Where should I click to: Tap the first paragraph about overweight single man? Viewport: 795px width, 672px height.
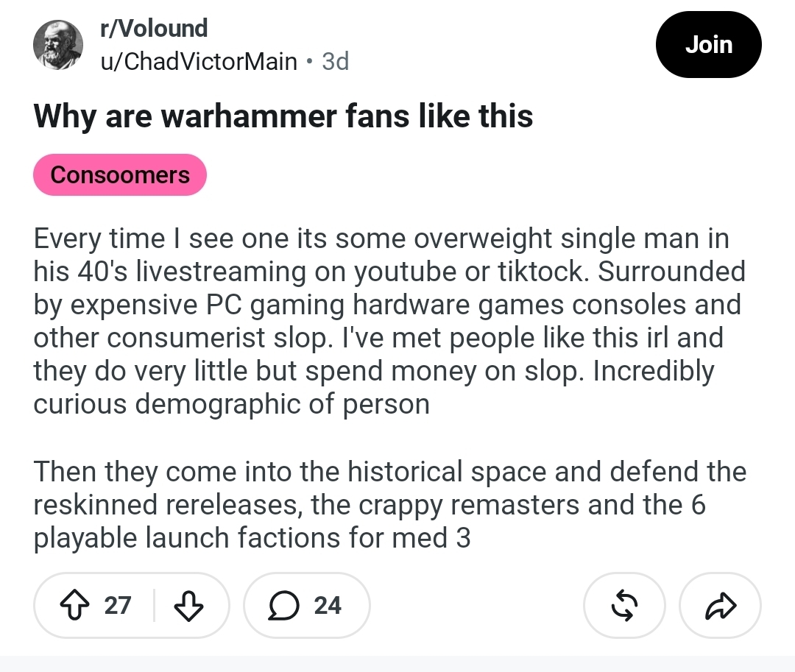pyautogui.click(x=389, y=322)
